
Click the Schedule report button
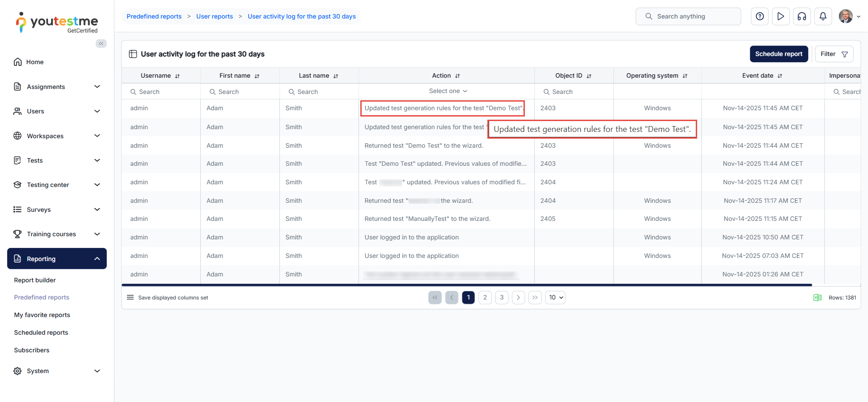[x=778, y=54]
